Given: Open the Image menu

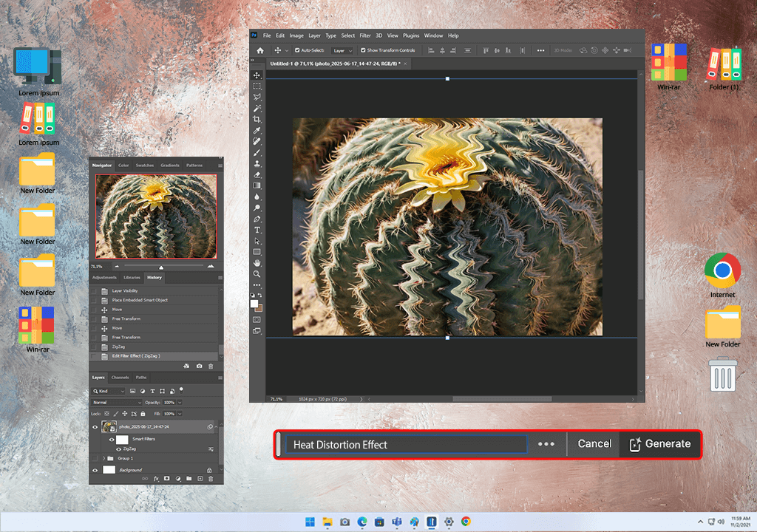Looking at the screenshot, I should click(296, 35).
